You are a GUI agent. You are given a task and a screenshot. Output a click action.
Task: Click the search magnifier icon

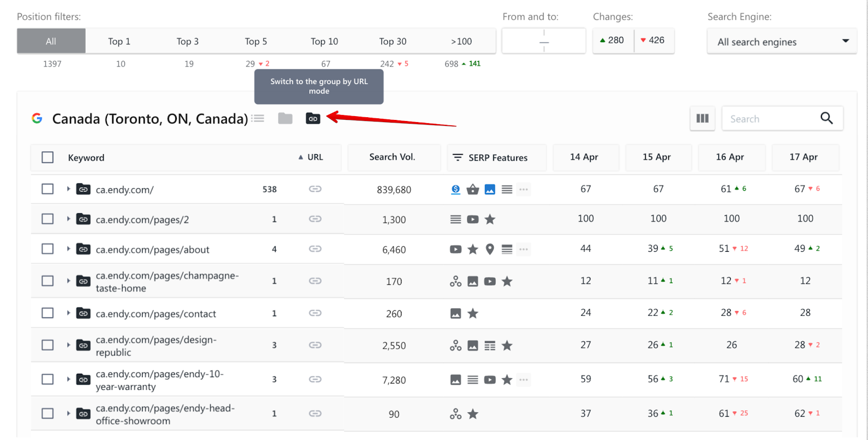click(x=826, y=118)
